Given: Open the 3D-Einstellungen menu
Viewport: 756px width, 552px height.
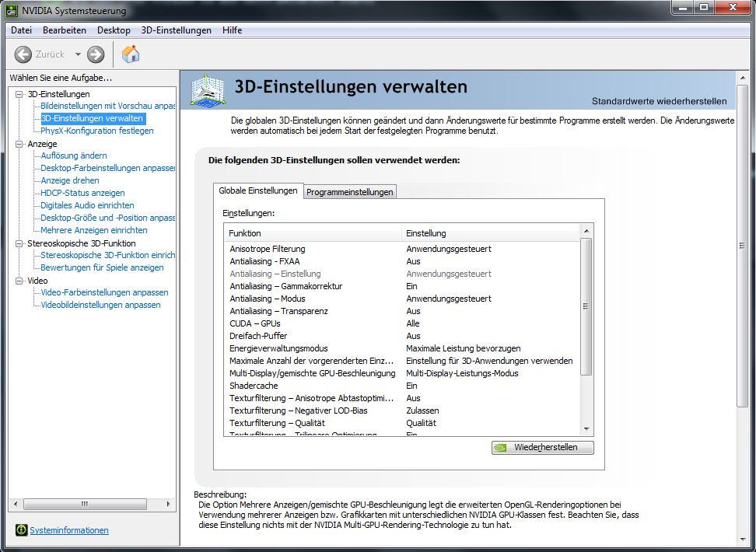Looking at the screenshot, I should (177, 30).
